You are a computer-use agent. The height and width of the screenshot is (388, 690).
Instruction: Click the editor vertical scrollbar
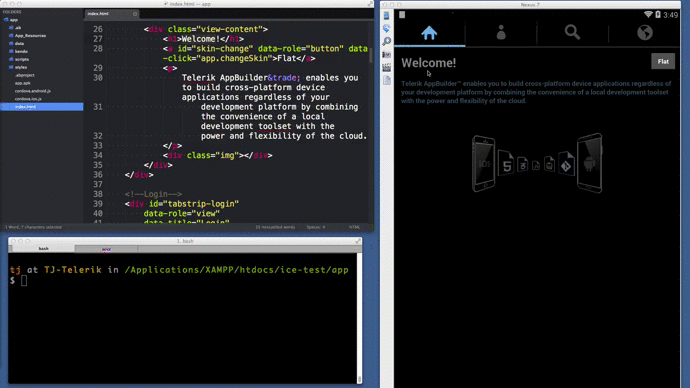click(371, 55)
